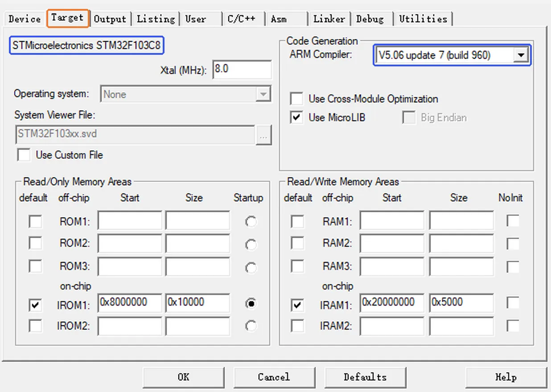The image size is (551, 392).
Task: Toggle the Big Endian checkbox
Action: (x=408, y=118)
